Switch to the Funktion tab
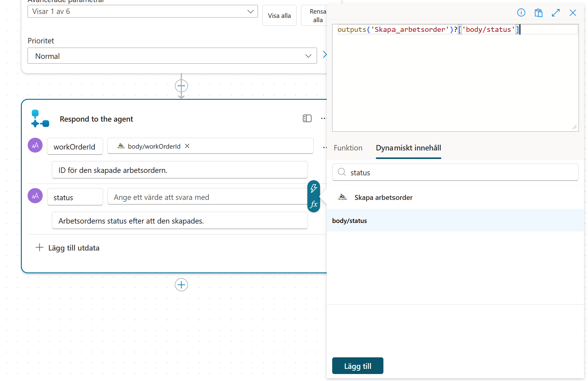Screen dimensions: 588x381 pos(348,148)
